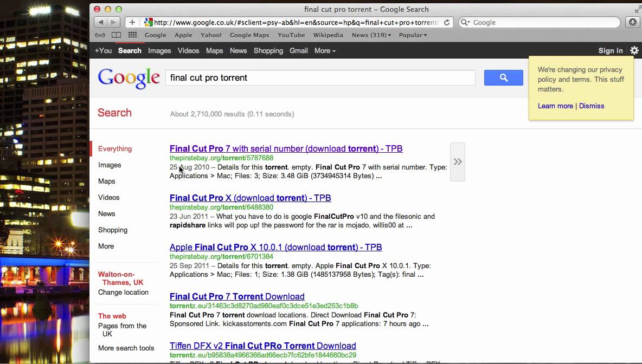642x364 pixels.
Task: Reload the page using the refresh icon
Action: [447, 23]
